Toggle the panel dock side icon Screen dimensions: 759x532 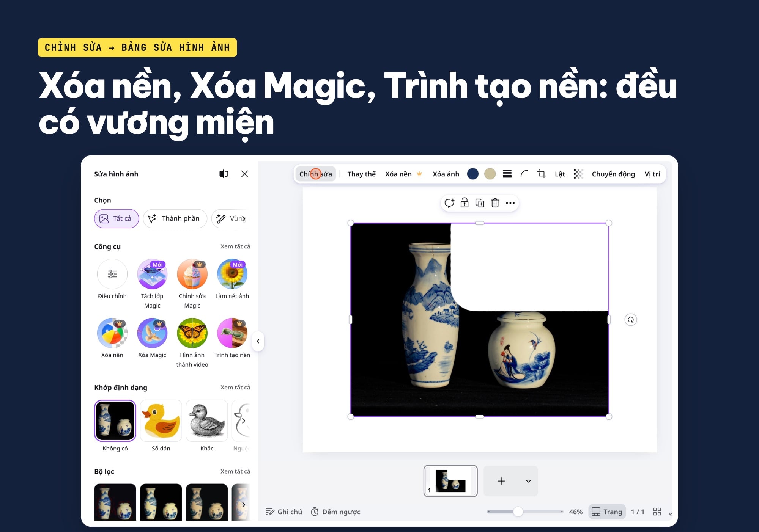click(x=224, y=174)
